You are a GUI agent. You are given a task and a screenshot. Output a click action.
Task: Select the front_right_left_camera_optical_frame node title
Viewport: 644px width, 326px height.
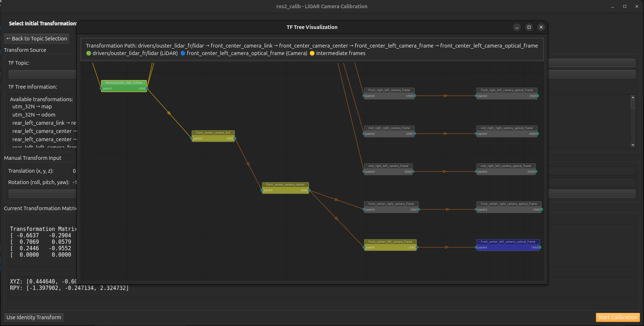pos(507,90)
